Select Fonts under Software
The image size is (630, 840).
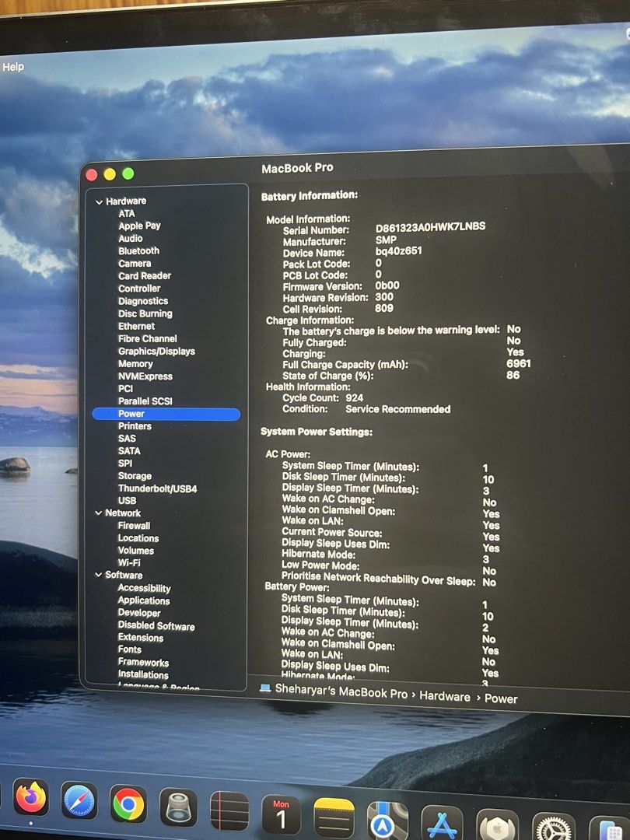point(130,649)
